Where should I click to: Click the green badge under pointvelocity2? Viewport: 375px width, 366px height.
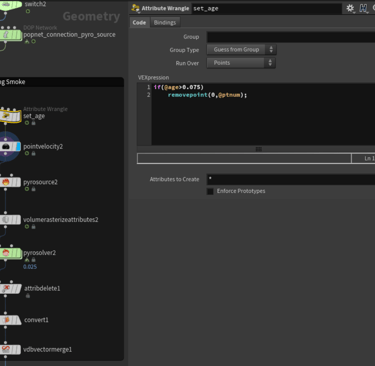[27, 153]
